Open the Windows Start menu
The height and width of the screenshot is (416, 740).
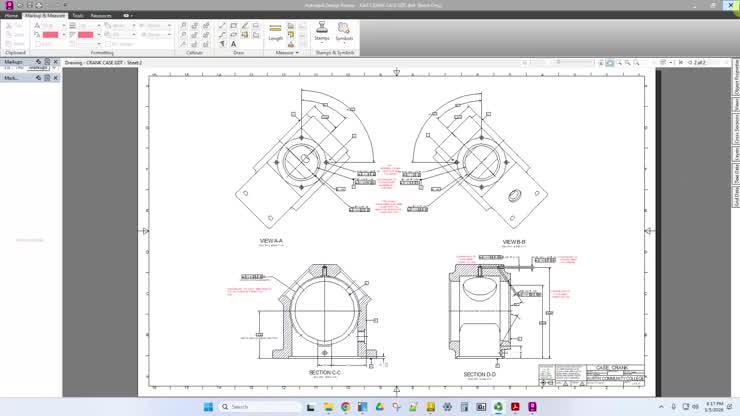click(x=208, y=407)
